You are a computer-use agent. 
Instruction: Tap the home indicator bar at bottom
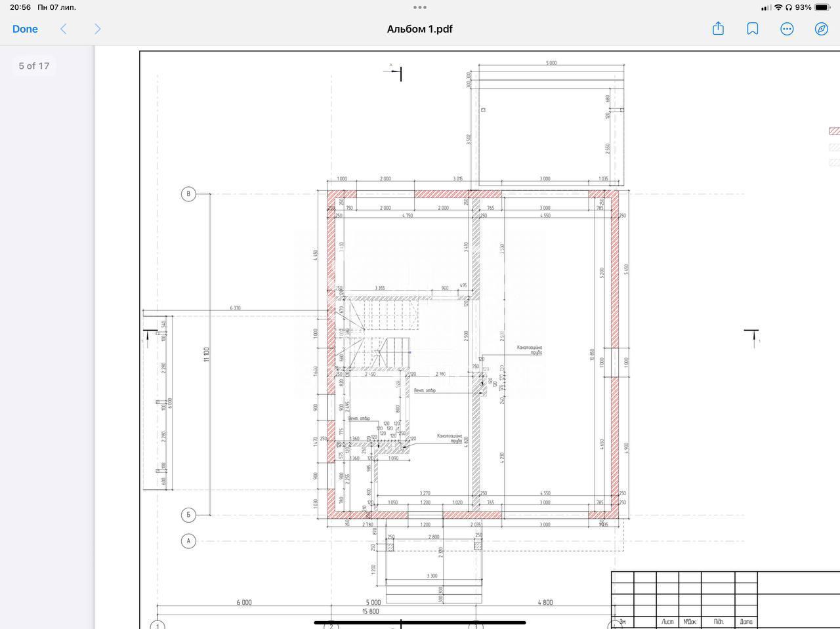(x=420, y=622)
